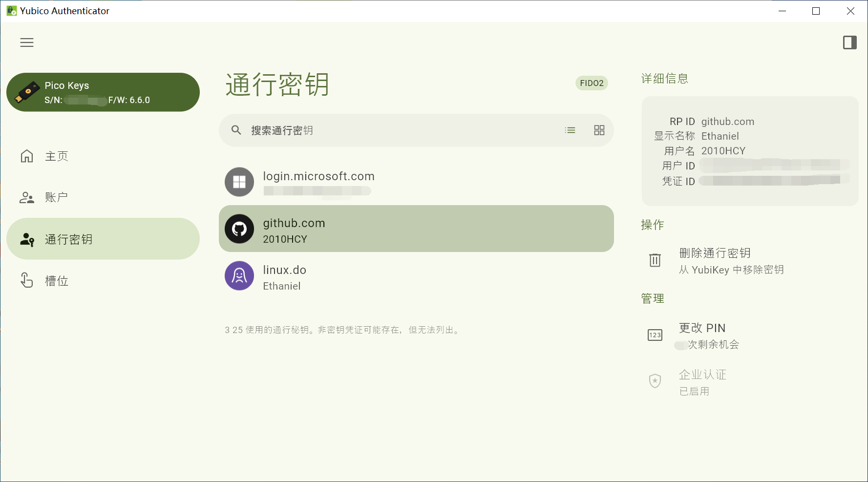
Task: Click the search magnifier icon
Action: 236,130
